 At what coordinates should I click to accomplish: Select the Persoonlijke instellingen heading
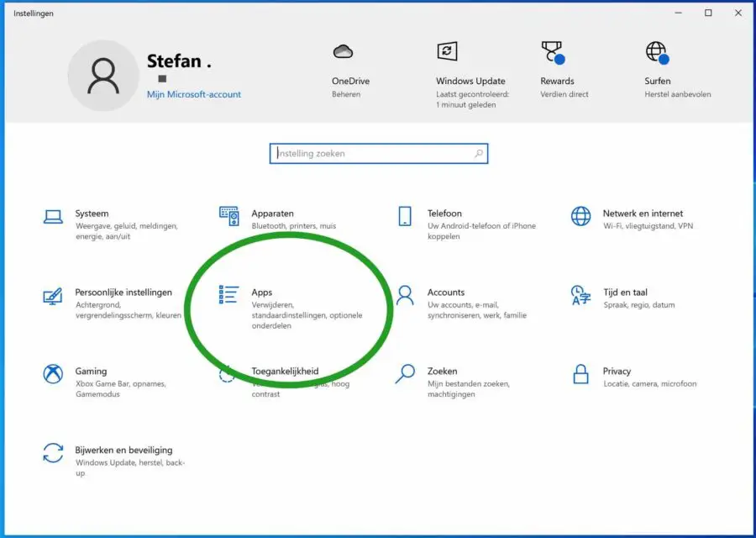(x=123, y=293)
